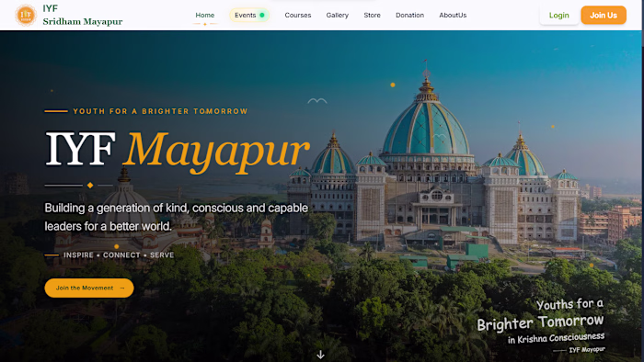Click the green live dot beside Events
The image size is (644, 362).
pyautogui.click(x=262, y=16)
